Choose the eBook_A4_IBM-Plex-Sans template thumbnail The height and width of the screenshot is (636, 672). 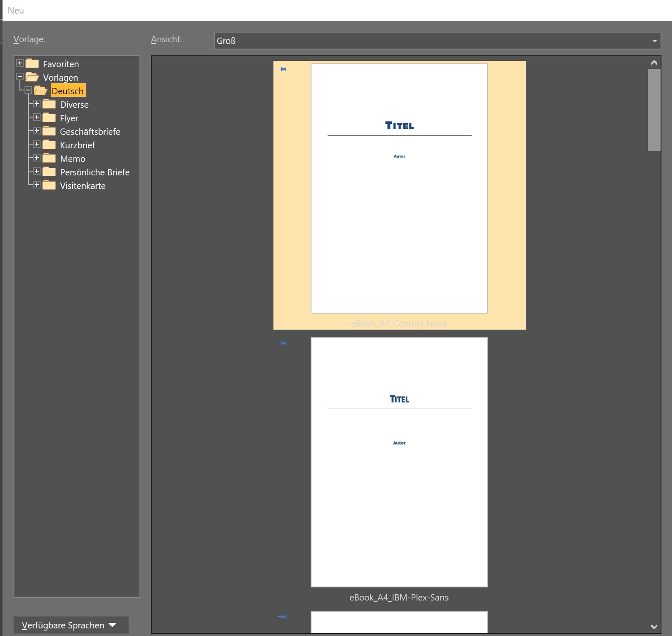[x=399, y=462]
